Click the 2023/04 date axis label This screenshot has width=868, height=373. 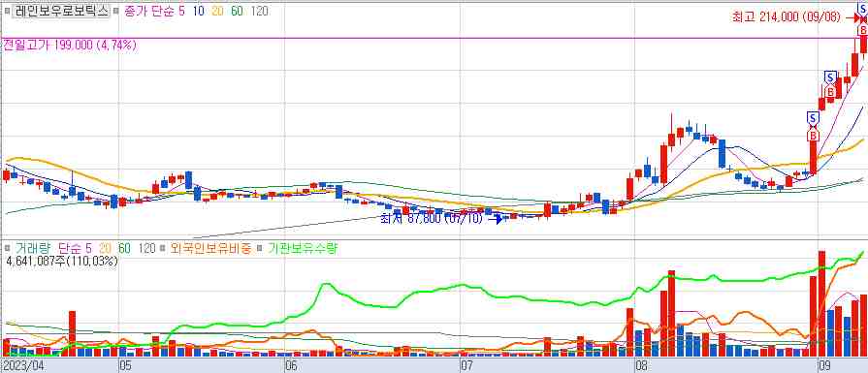coord(22,365)
